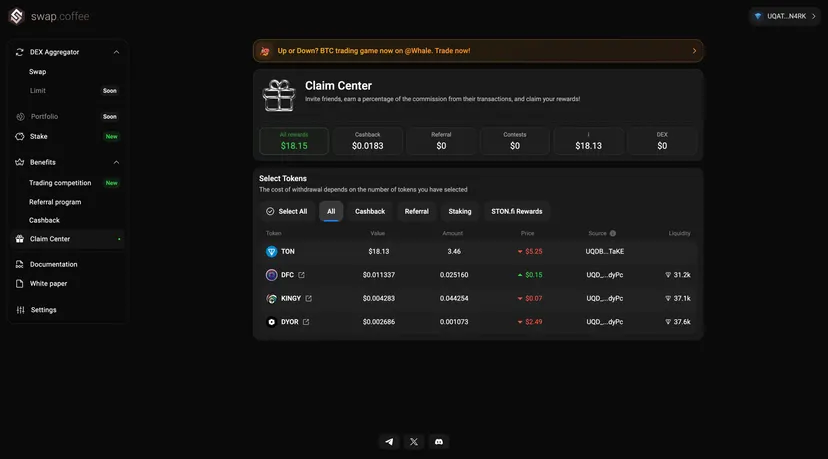Click the Stake icon in sidebar
Image resolution: width=828 pixels, height=459 pixels.
[20, 136]
